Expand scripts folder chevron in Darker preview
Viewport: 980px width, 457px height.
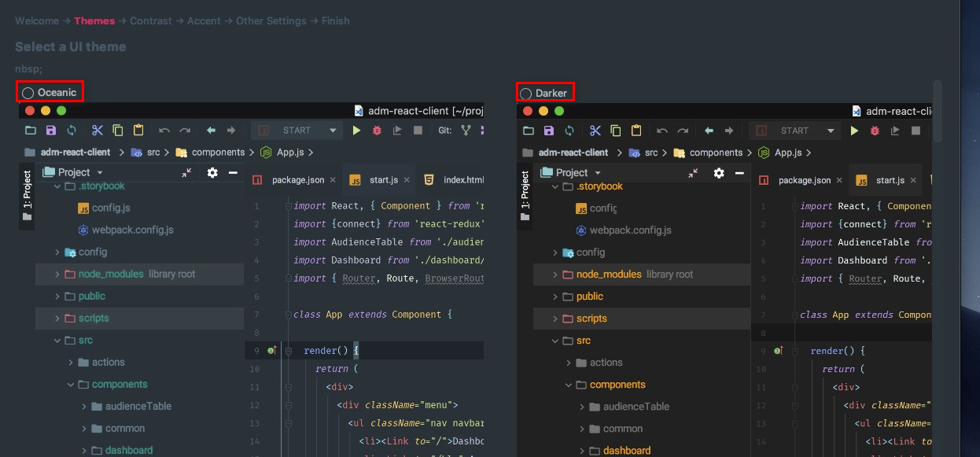[555, 319]
